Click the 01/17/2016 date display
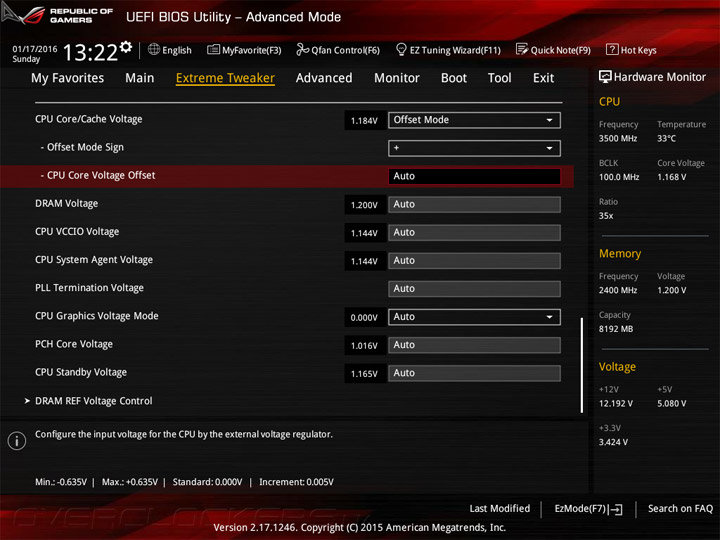Image resolution: width=720 pixels, height=540 pixels. point(35,49)
